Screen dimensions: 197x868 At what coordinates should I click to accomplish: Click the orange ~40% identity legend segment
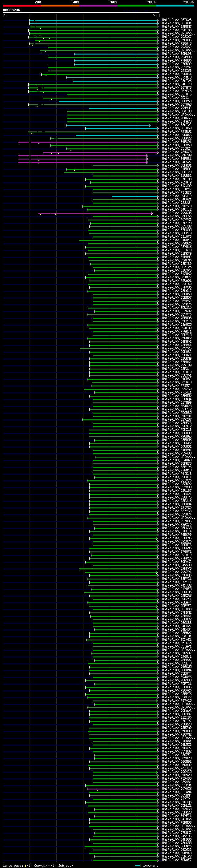pos(60,6)
